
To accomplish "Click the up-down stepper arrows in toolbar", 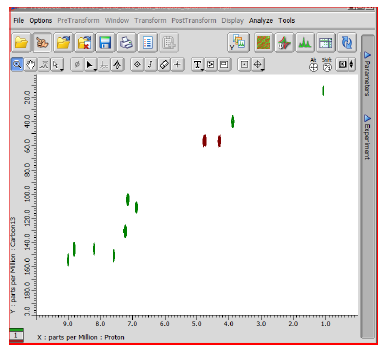I will [x=351, y=64].
